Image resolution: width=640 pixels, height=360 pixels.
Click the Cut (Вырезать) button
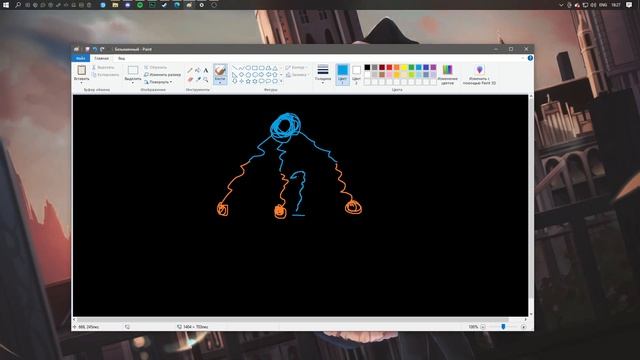(x=103, y=67)
